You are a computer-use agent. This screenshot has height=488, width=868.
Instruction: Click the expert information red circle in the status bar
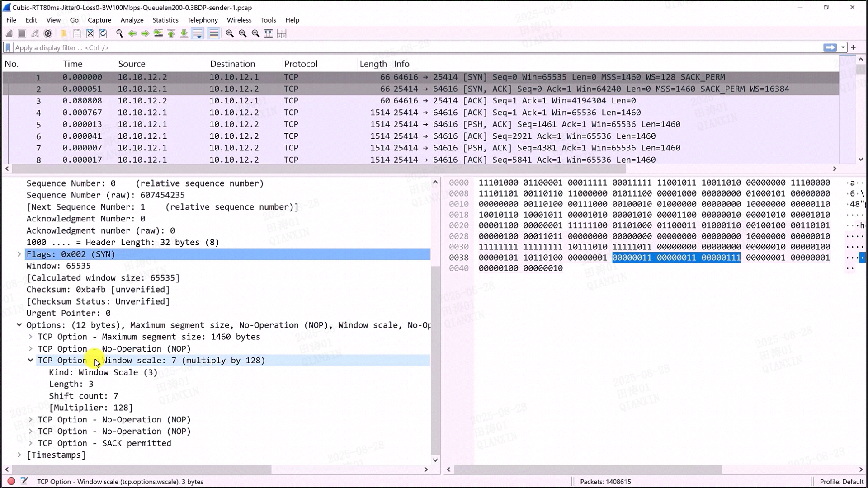[x=11, y=481]
